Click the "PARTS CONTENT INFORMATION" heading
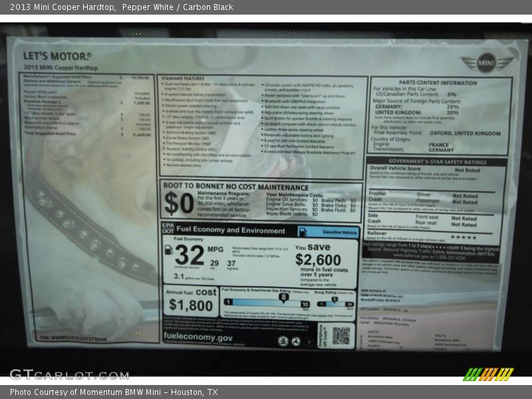Image resolution: width=532 pixels, height=399 pixels. [438, 82]
